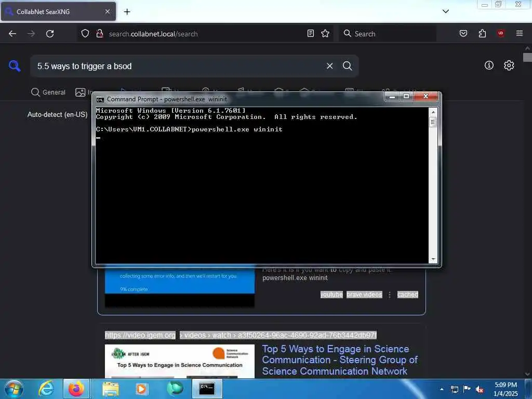Close the CollabNet SearXNG tab
The image size is (532, 399).
108,11
